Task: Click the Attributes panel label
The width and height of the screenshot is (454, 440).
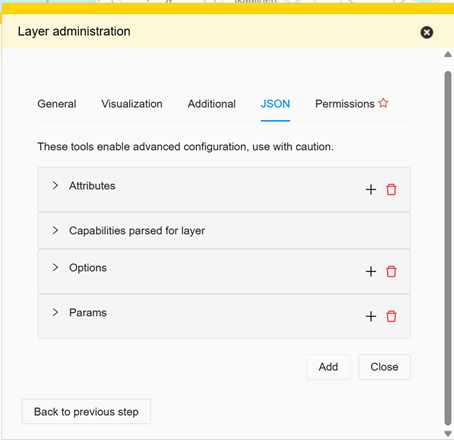Action: pyautogui.click(x=92, y=186)
